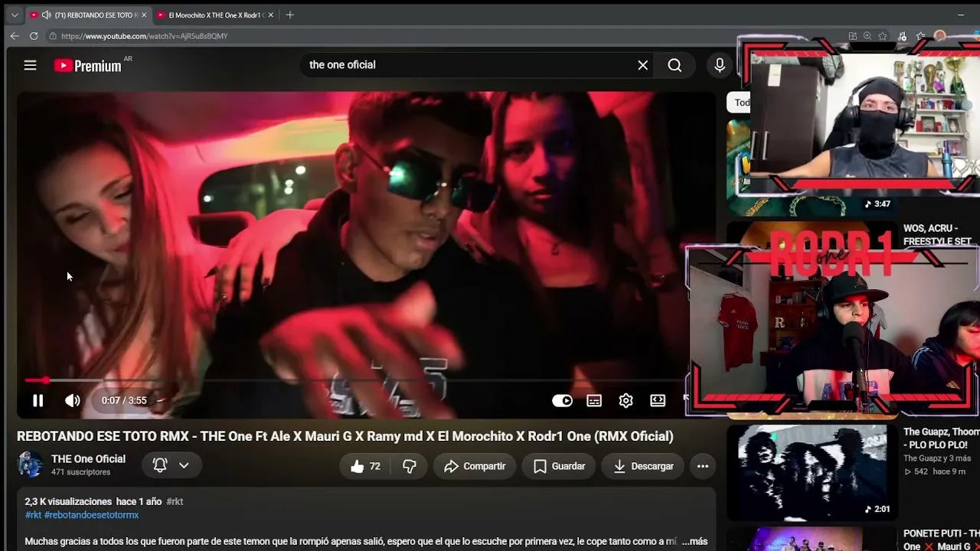This screenshot has height=551, width=980.
Task: Open the three-dot more actions menu
Action: coord(703,466)
